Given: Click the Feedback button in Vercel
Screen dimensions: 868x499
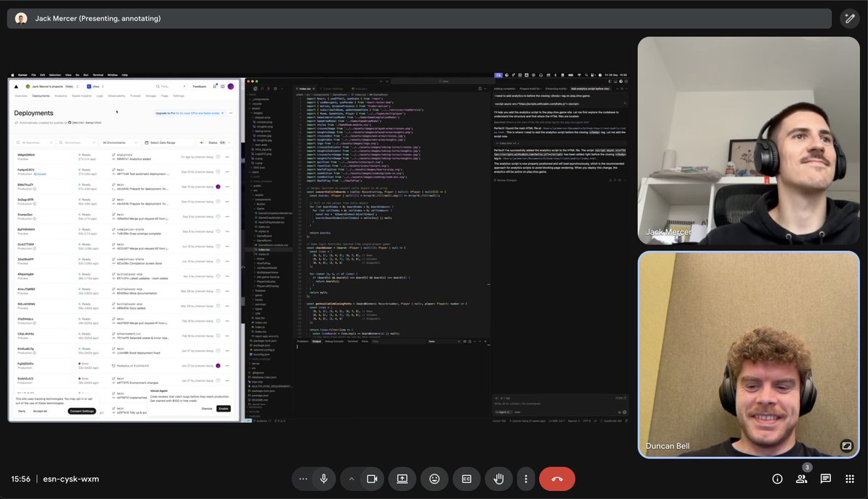Looking at the screenshot, I should pos(199,86).
